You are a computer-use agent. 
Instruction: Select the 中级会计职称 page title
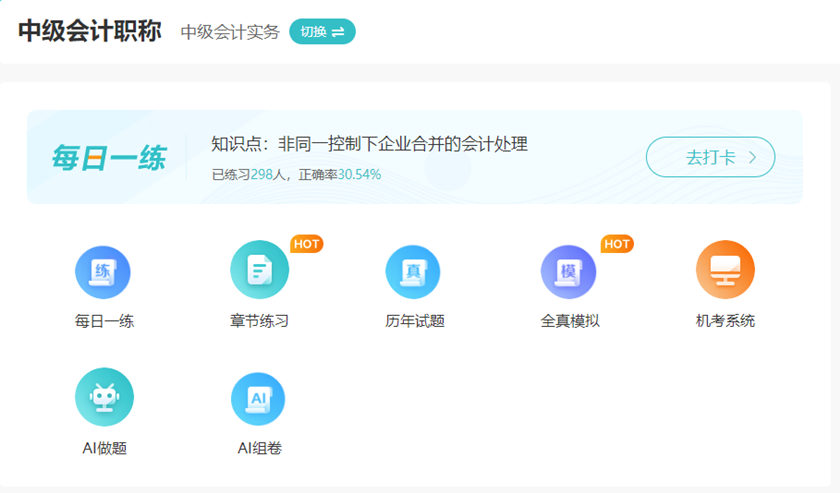(x=89, y=31)
